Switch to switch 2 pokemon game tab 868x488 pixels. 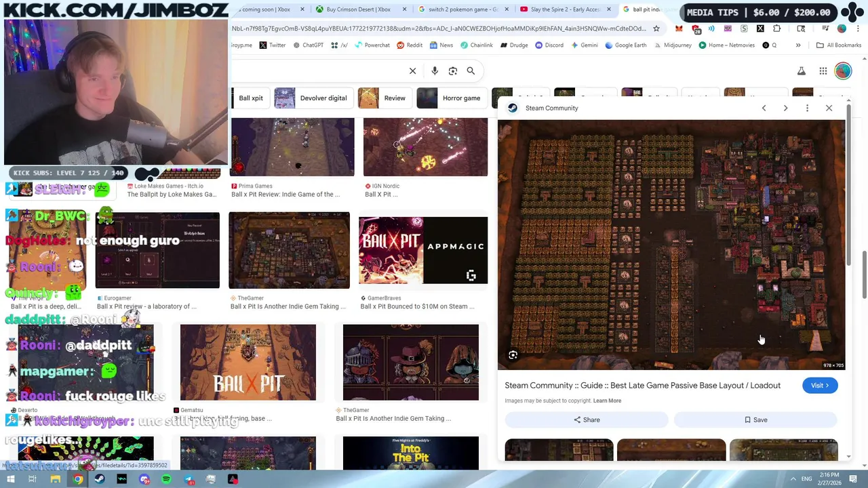click(x=464, y=9)
